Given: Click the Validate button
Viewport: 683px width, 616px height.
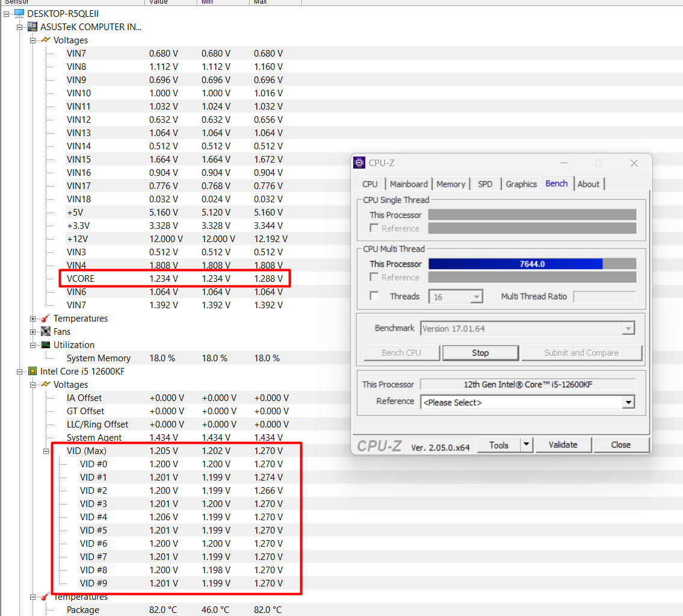Looking at the screenshot, I should pyautogui.click(x=563, y=444).
